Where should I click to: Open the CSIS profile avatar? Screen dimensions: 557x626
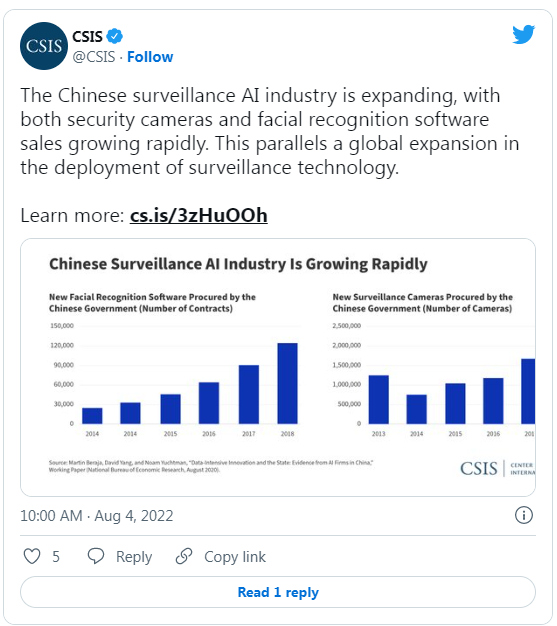44,46
